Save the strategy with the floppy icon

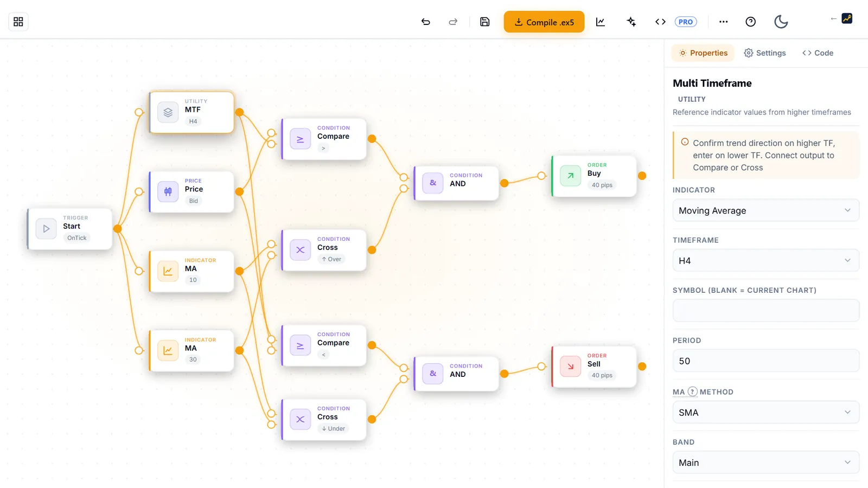485,22
